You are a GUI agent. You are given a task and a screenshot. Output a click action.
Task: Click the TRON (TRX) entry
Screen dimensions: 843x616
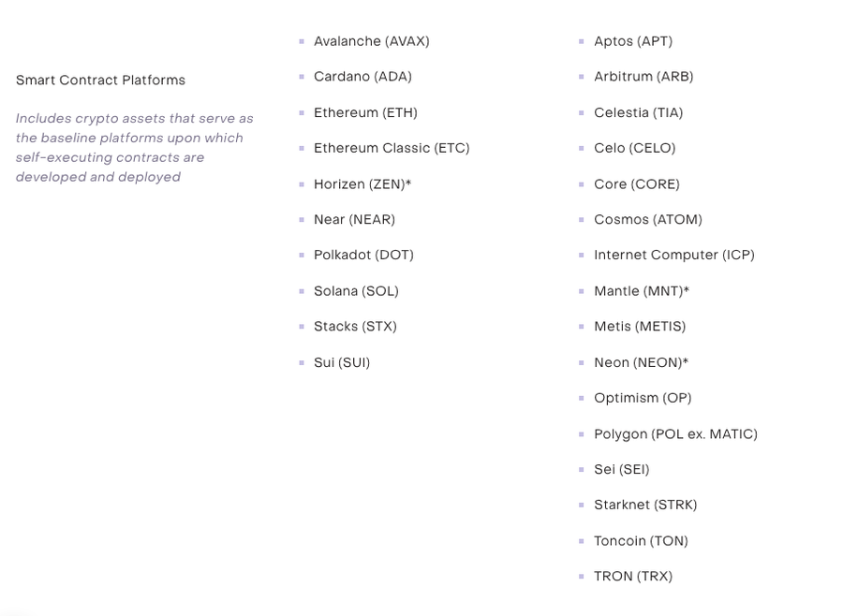click(633, 577)
